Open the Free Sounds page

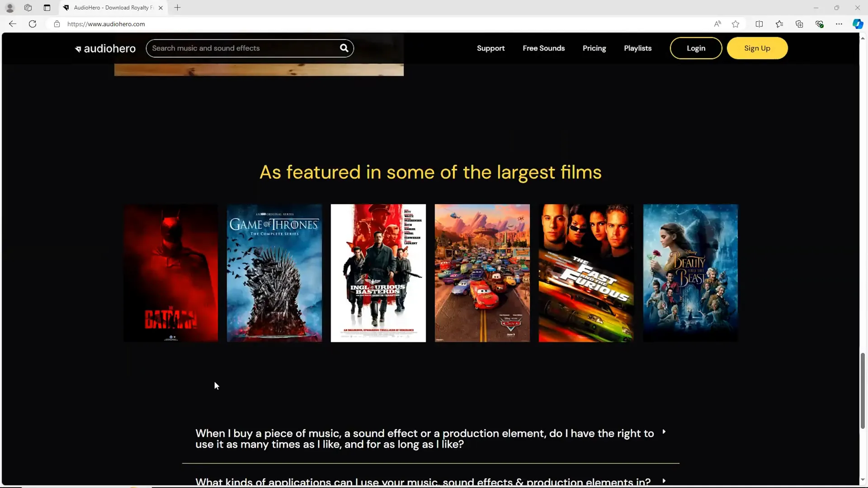click(543, 48)
